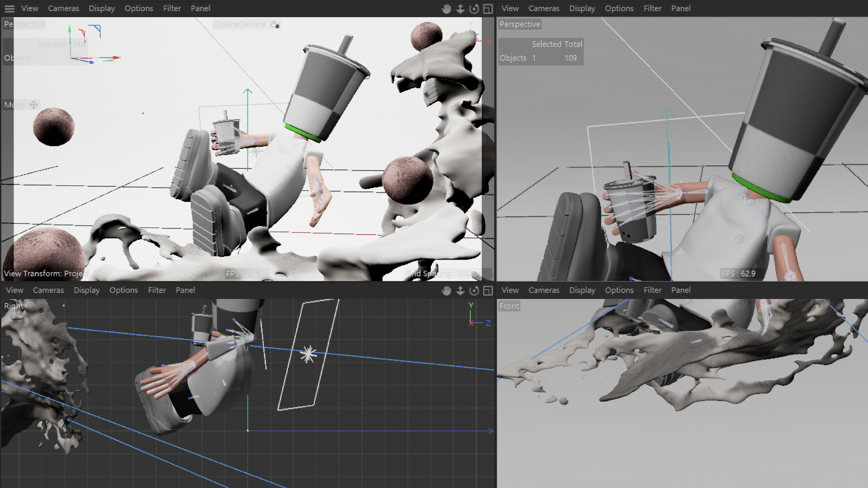This screenshot has height=488, width=868.
Task: Open the Filter menu in the Right viewport
Action: coord(157,290)
